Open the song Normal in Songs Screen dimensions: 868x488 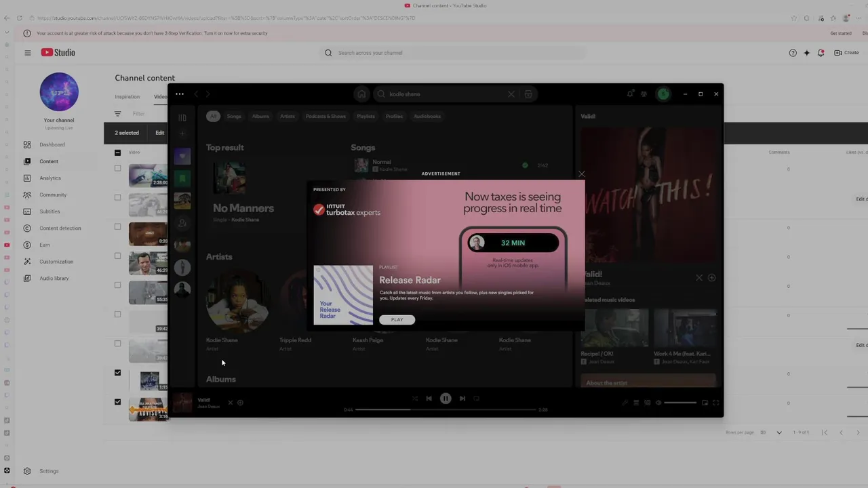tap(382, 162)
